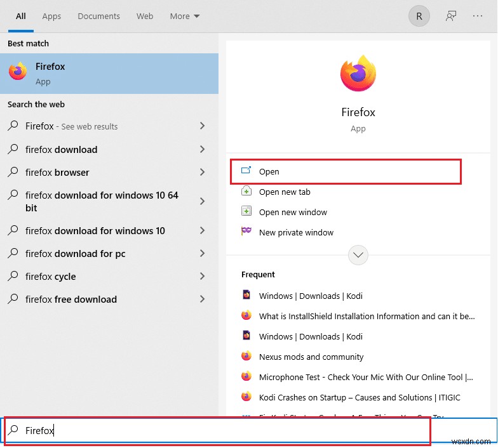Click the Open new window icon
Viewport: 498px width, 448px height.
246,212
